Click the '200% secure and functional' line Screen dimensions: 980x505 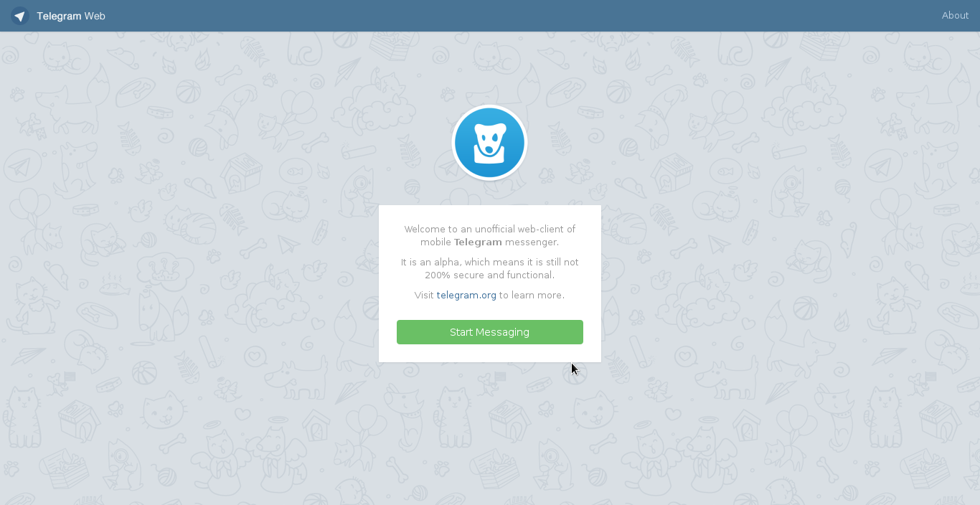click(490, 275)
